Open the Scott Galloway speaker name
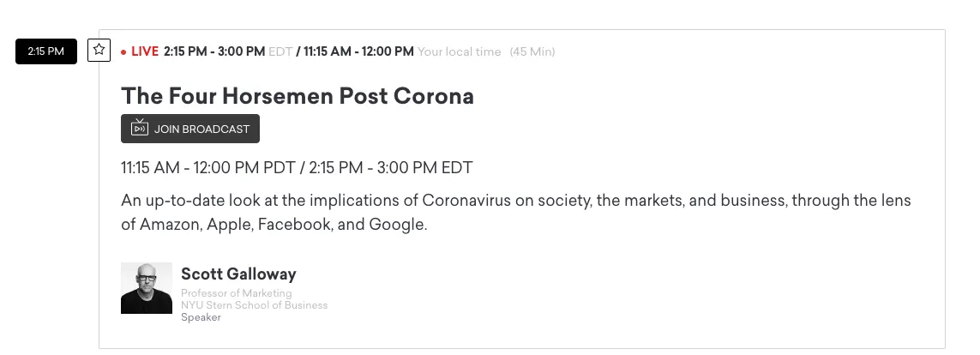The image size is (980, 355). pos(238,274)
